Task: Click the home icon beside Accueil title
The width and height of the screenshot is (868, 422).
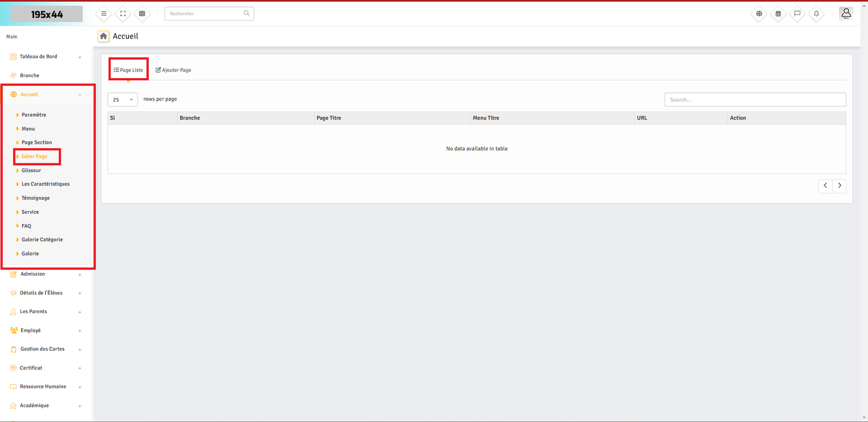Action: pos(103,36)
